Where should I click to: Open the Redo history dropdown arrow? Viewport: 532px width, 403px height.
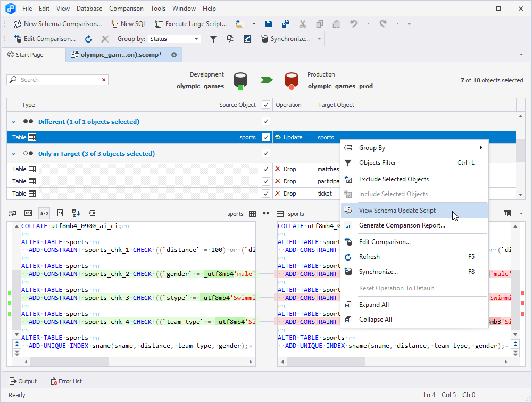(x=397, y=24)
